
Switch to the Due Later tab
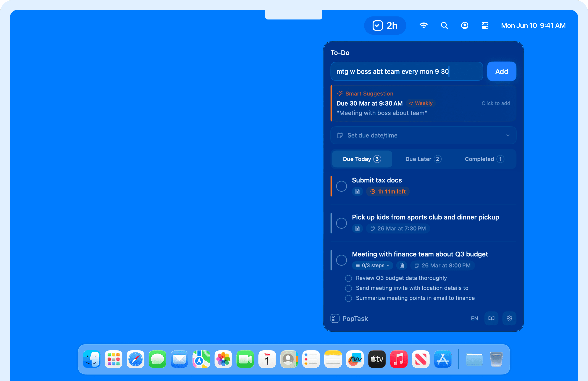423,159
